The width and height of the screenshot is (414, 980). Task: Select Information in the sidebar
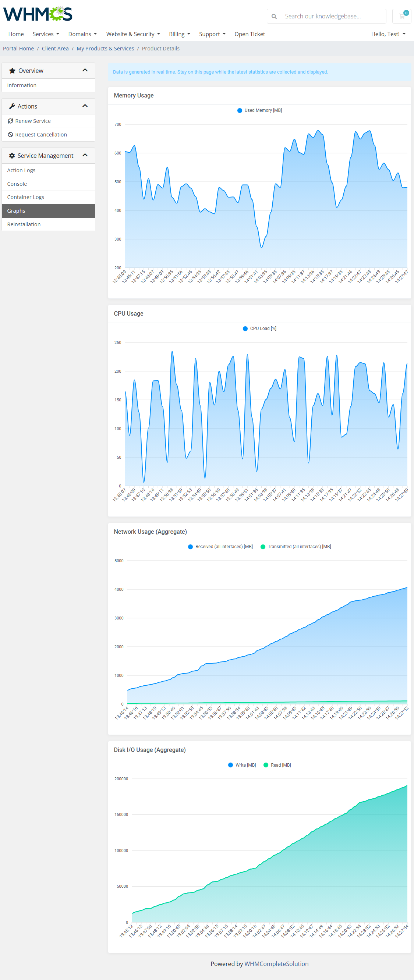pos(48,85)
